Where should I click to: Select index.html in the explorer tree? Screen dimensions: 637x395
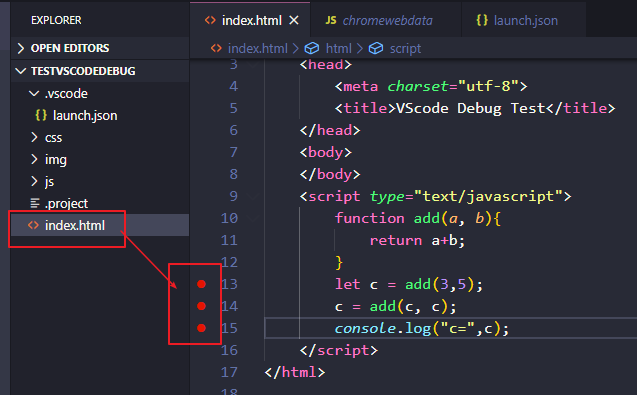pos(100,225)
